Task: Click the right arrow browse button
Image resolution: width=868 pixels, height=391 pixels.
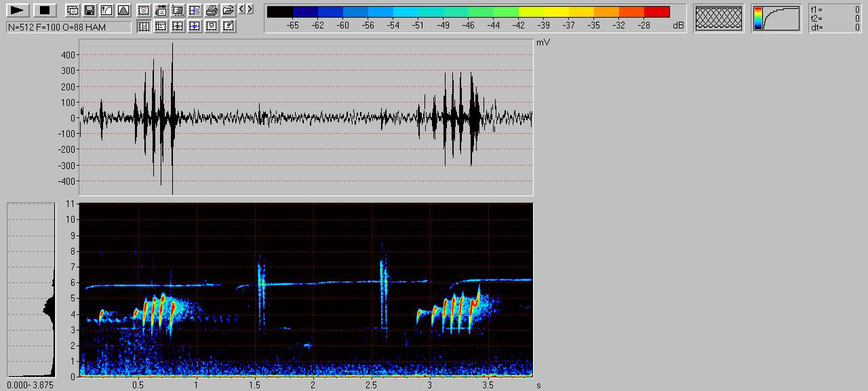Action: click(x=250, y=10)
